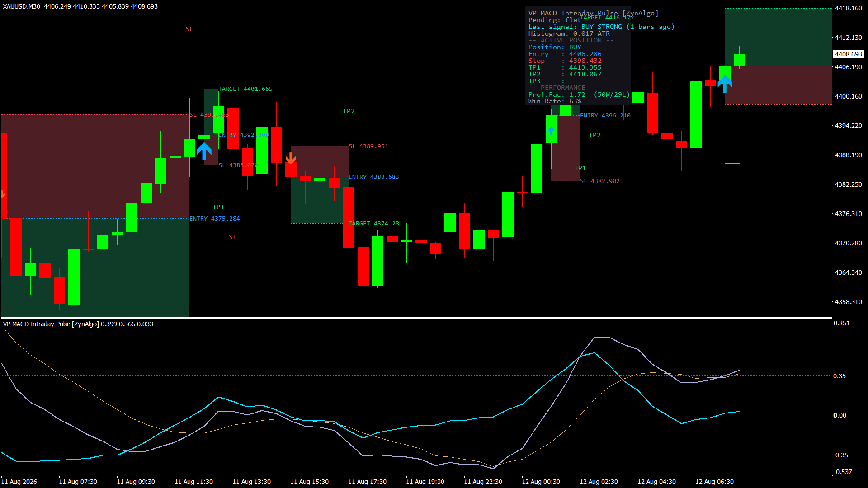Click the blue buy arrow near ENTRY 4392.388

pos(204,151)
